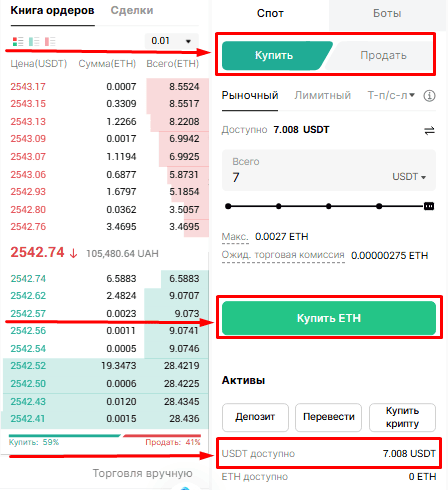
Task: Click the Купить ETH button
Action: coord(329,318)
